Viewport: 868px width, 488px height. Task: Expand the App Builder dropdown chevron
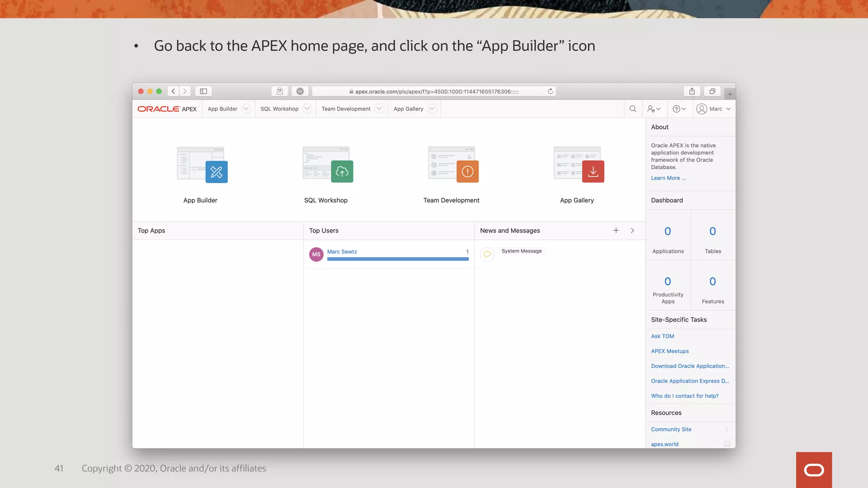tap(246, 108)
